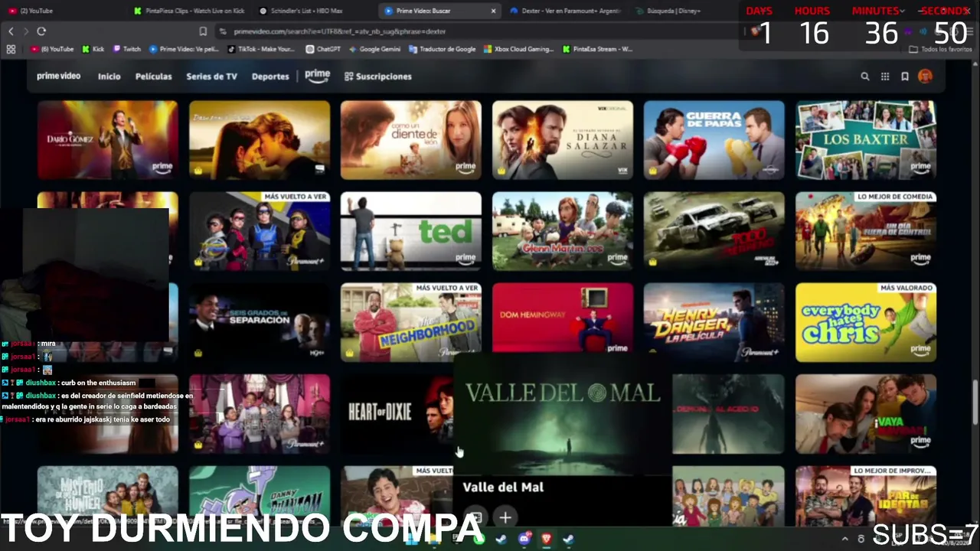Open Guerra de Papás movie card
980x551 pixels.
[714, 140]
